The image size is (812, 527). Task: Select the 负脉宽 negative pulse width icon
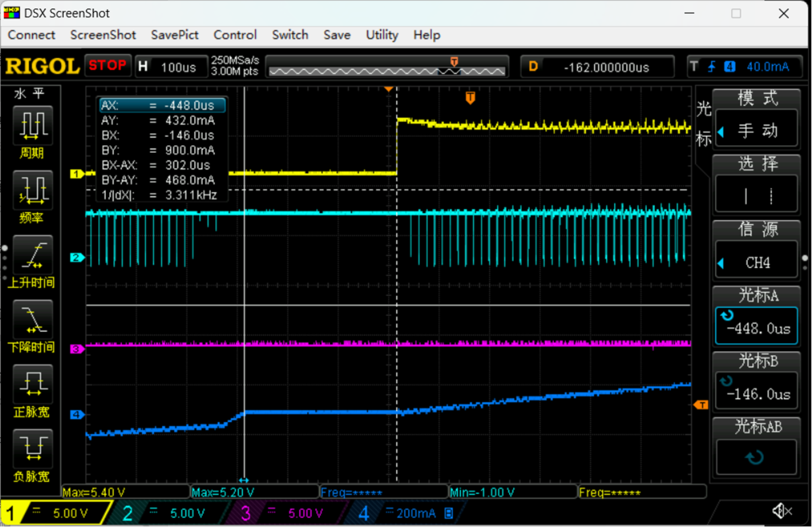click(x=33, y=449)
